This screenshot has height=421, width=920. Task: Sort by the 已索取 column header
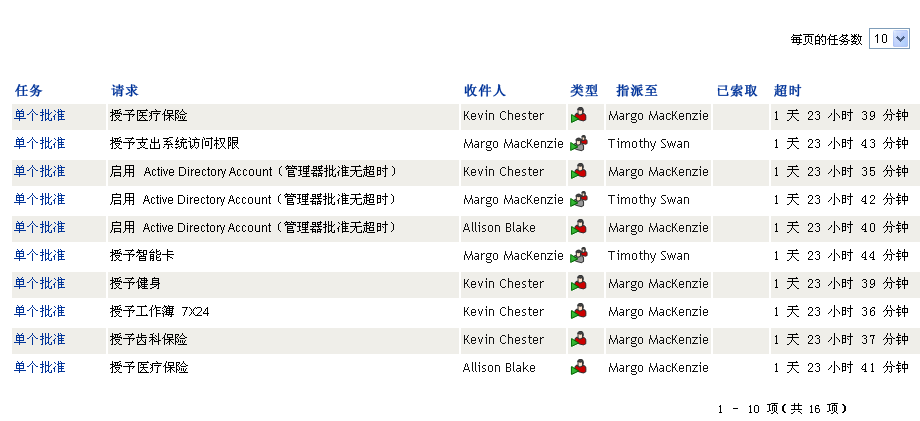click(737, 91)
